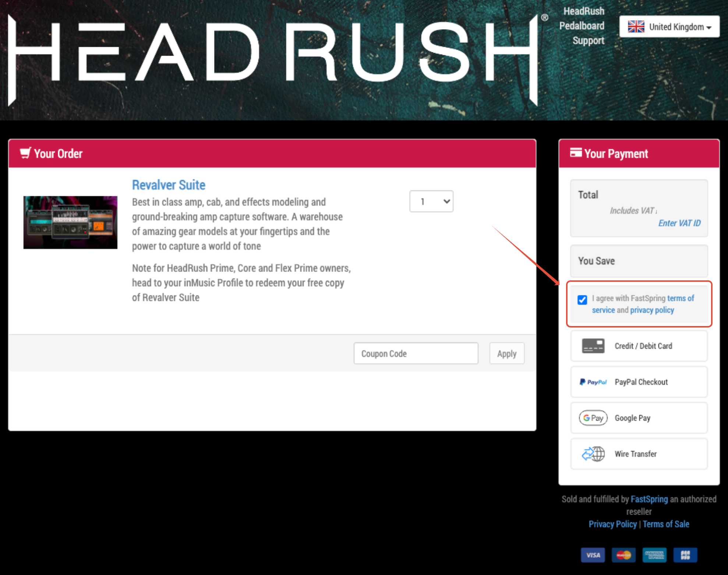Open the quantity dropdown showing 1
Image resolution: width=728 pixels, height=575 pixels.
point(431,201)
